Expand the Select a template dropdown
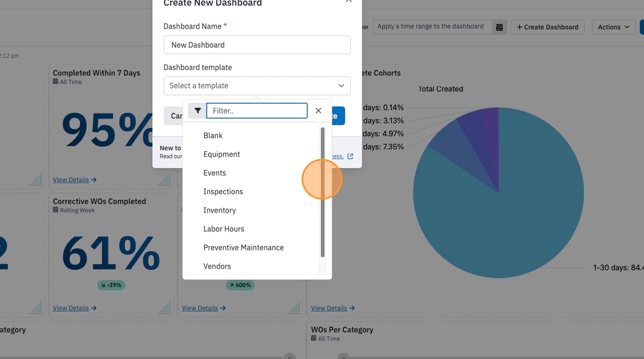 tap(257, 86)
